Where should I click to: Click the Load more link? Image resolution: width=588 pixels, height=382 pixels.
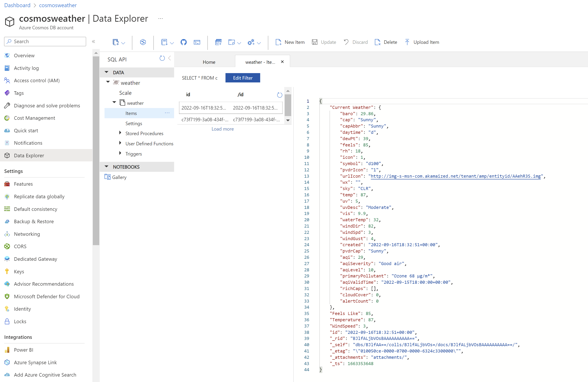click(x=223, y=129)
